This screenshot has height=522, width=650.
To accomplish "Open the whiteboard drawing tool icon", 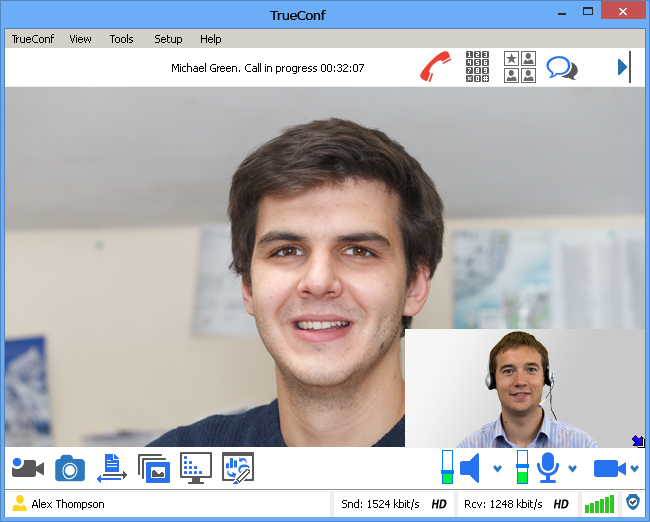I will click(238, 468).
